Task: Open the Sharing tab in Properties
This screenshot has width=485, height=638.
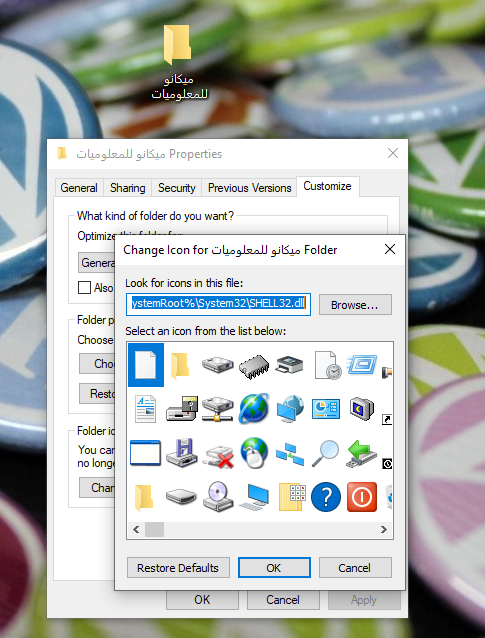Action: pyautogui.click(x=128, y=188)
